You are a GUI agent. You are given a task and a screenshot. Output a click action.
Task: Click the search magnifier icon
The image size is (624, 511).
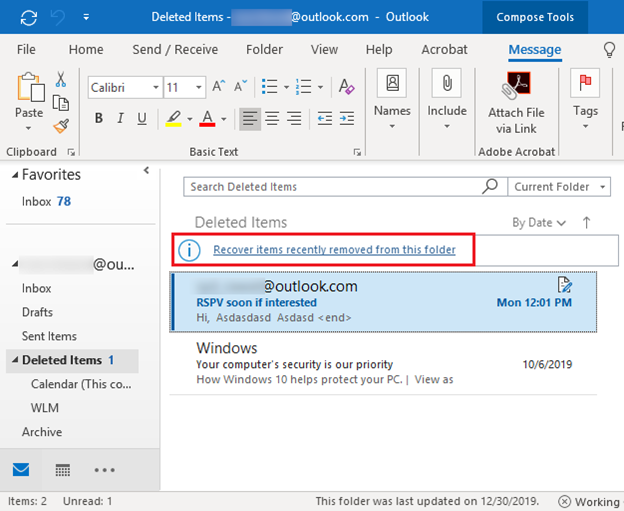pos(490,186)
